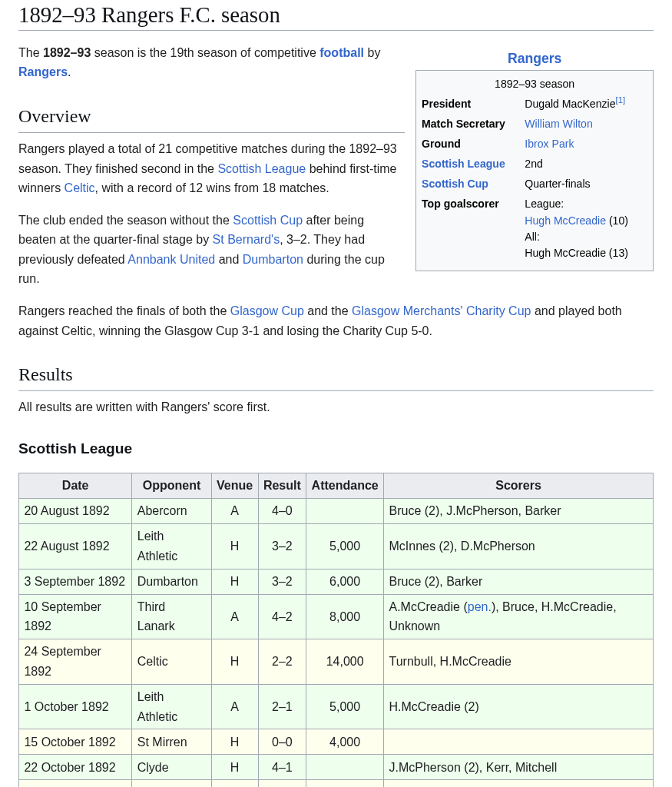Open 'Scottish League' link in Overview paragraph
Viewport: 672px width, 787px height.
pyautogui.click(x=261, y=169)
